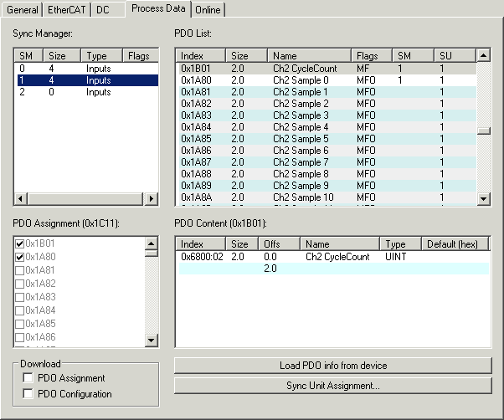Click Sync Manager horizontal scrollbar thumb
This screenshot has width=504, height=420.
85,199
